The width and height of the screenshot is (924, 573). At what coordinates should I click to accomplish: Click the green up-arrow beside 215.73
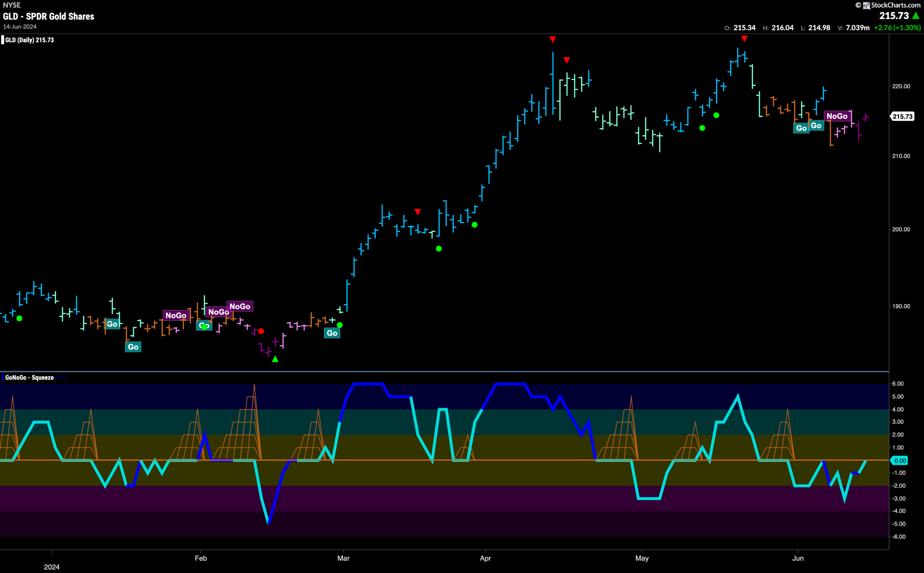tap(916, 16)
